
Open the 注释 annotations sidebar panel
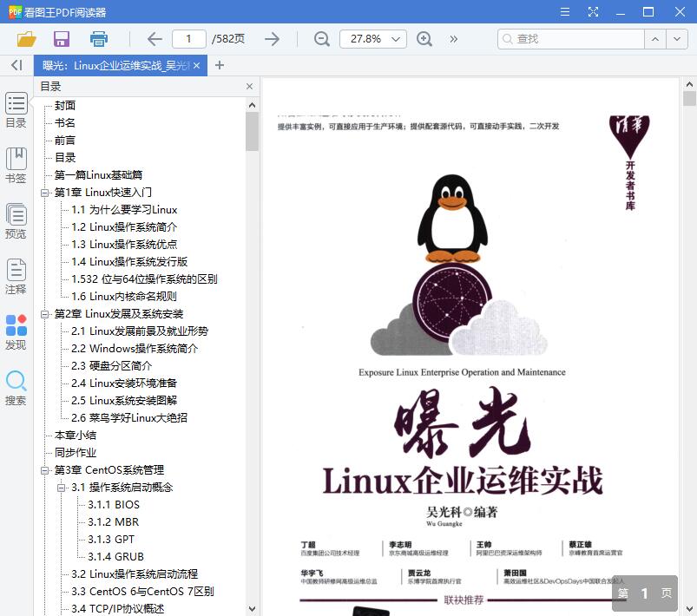tap(16, 277)
